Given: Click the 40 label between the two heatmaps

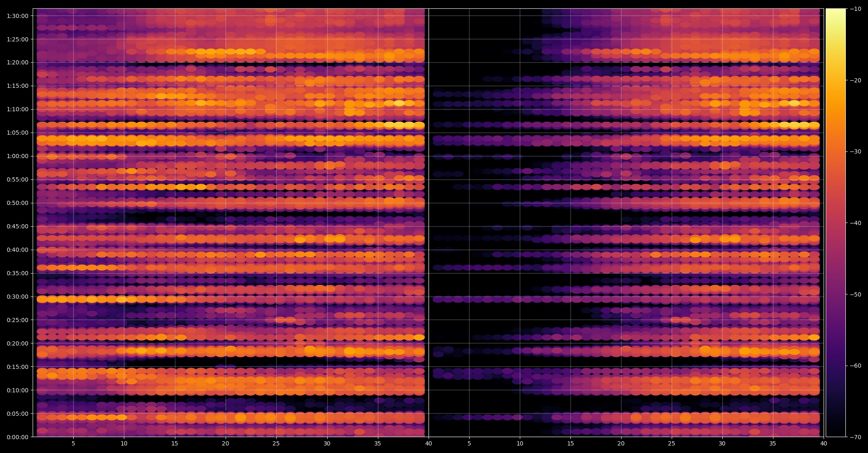Looking at the screenshot, I should pyautogui.click(x=429, y=443).
